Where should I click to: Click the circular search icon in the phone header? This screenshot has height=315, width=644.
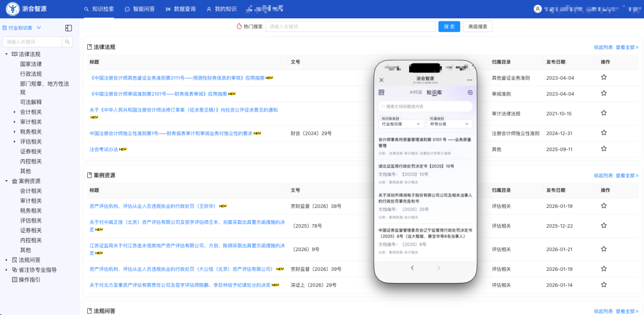(x=470, y=93)
